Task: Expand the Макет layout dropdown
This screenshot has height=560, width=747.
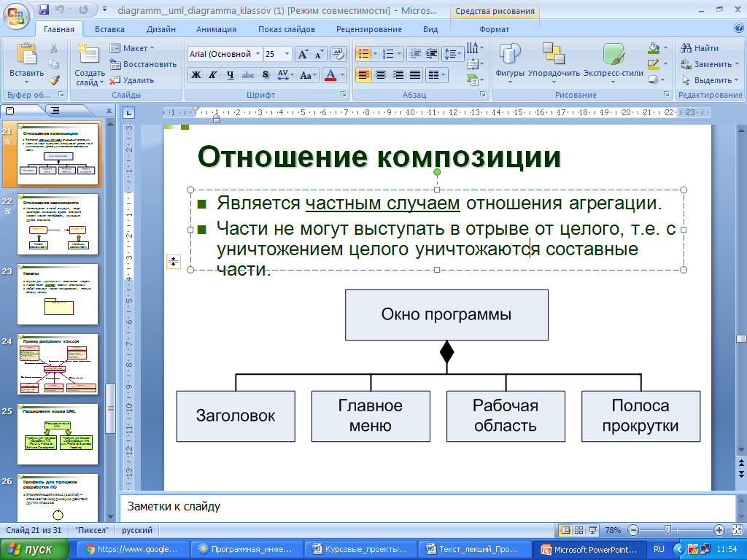Action: pos(132,48)
